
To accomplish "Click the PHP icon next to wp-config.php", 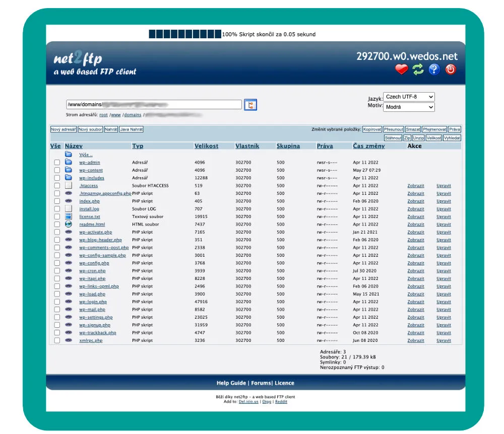I will (69, 263).
